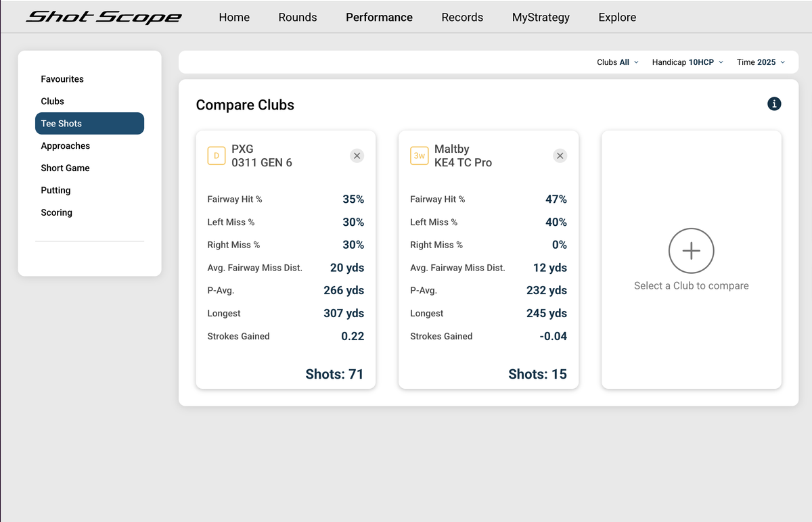Click the Shots: 15 total

tap(537, 375)
